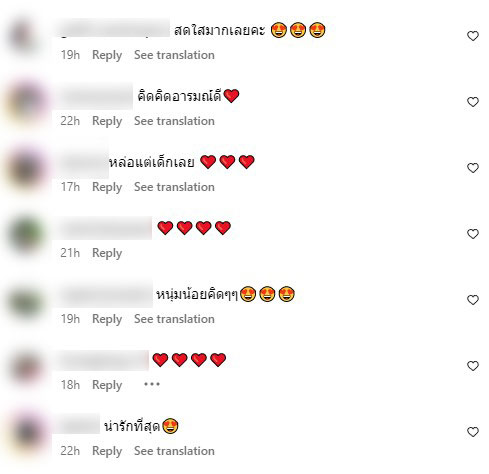See translation of the bottom 22h comment
The height and width of the screenshot is (474, 489).
[174, 451]
